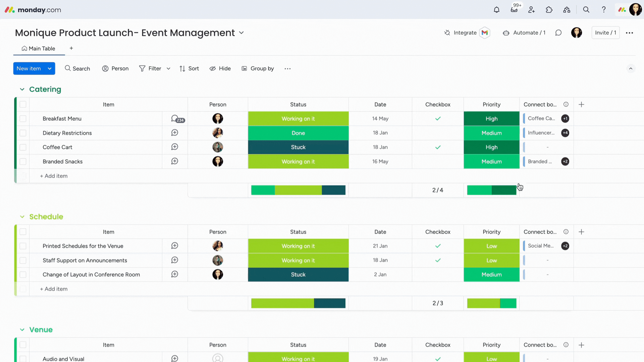Open the inbox tray icon
Viewport: 644px width, 362px height.
click(514, 10)
